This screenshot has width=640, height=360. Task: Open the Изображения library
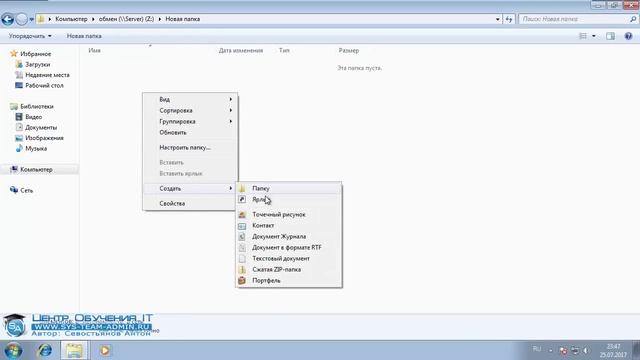[44, 138]
